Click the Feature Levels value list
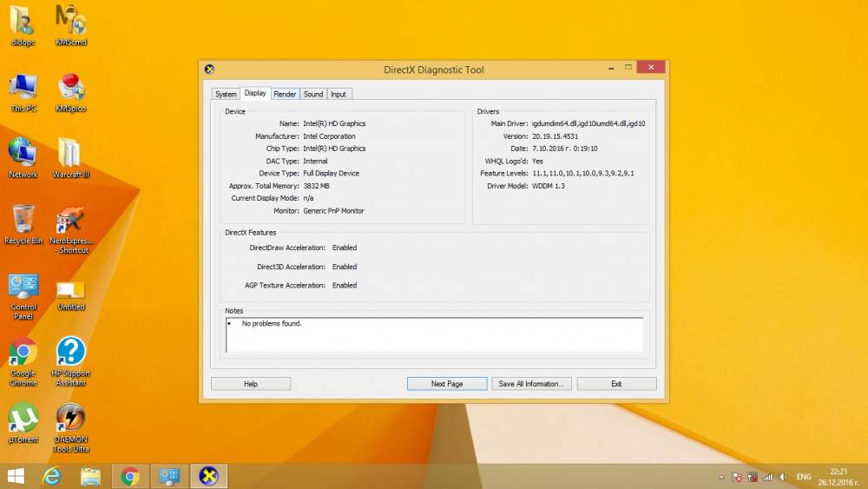This screenshot has width=868, height=489. pos(583,174)
